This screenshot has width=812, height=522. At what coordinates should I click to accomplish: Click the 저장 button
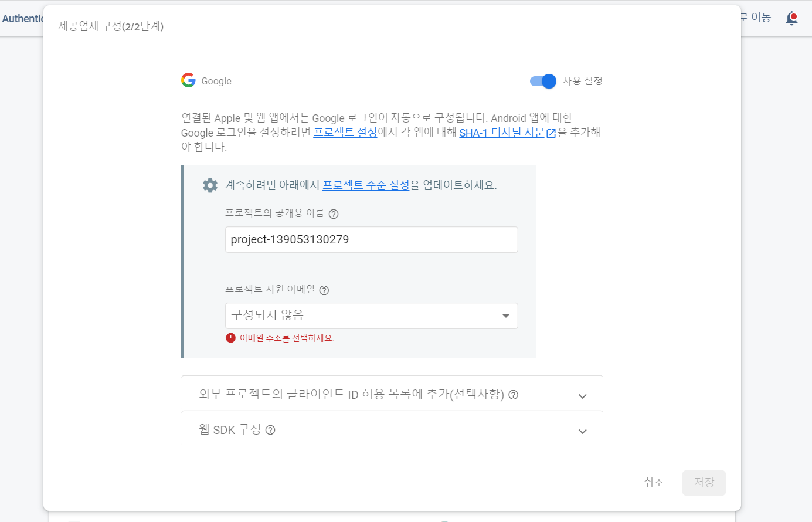point(704,483)
